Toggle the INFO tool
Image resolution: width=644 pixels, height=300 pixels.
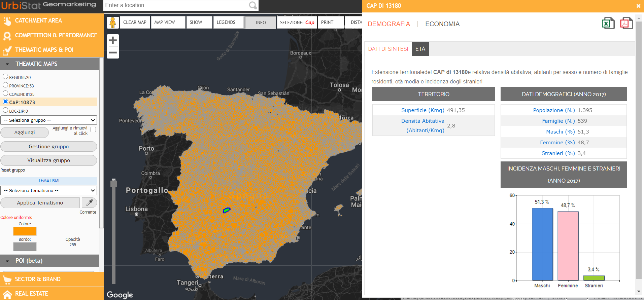261,23
